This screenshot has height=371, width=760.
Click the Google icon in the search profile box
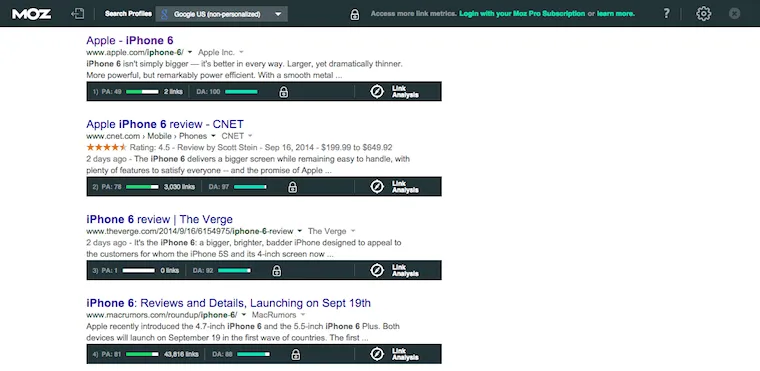[165, 14]
